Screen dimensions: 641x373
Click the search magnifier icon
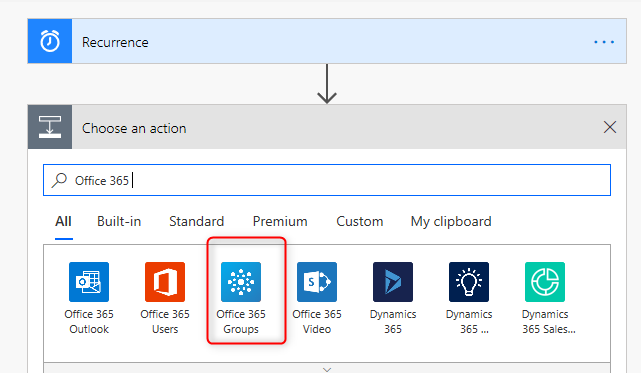pos(59,180)
